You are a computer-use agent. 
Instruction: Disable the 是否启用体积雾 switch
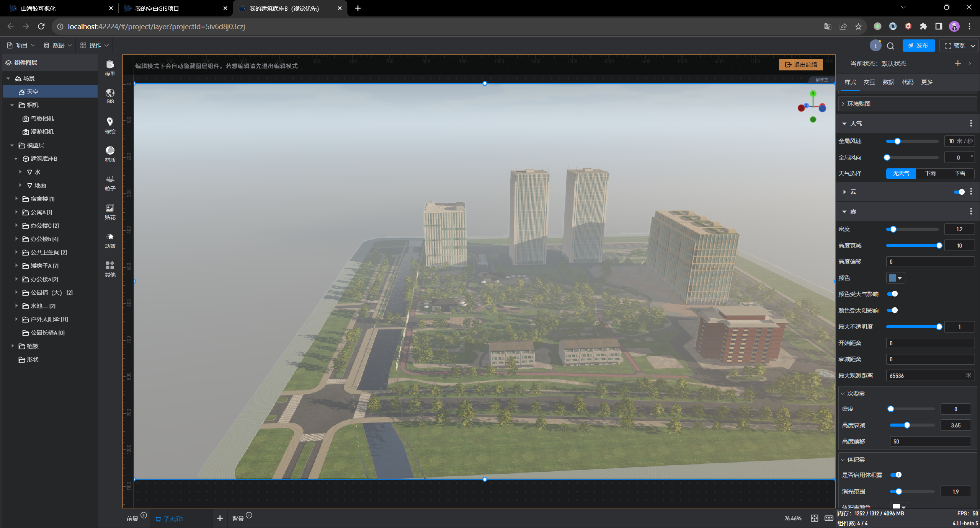pos(896,475)
